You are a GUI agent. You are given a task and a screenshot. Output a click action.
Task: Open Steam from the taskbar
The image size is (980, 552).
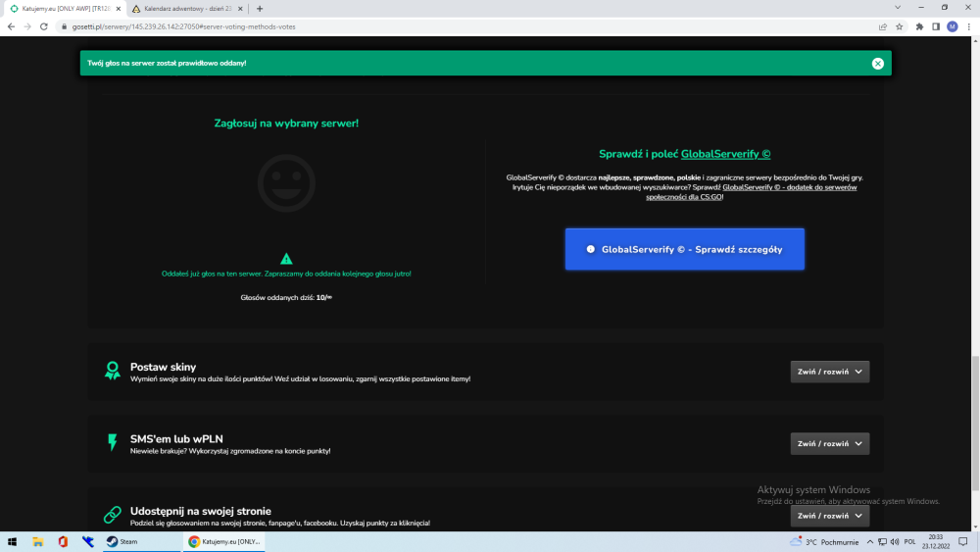[x=140, y=541]
